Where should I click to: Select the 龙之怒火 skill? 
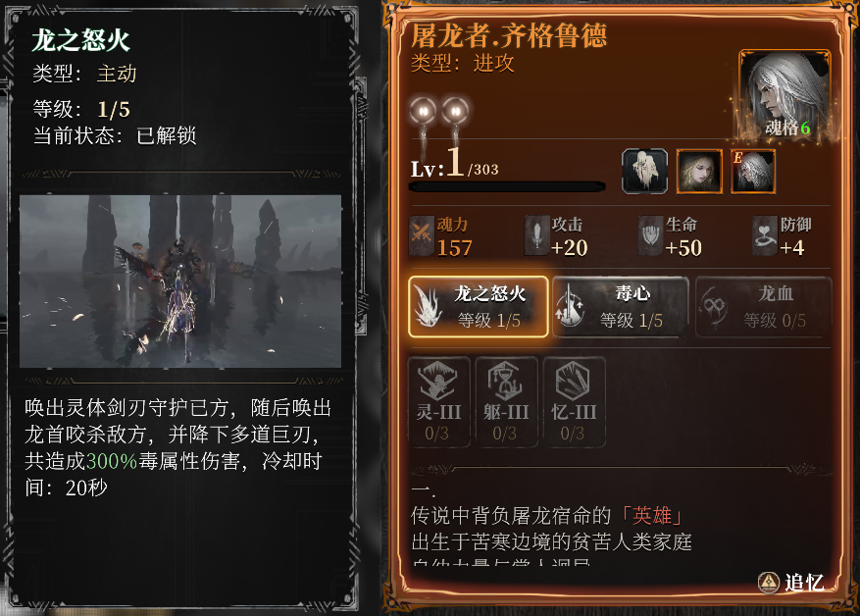click(479, 307)
